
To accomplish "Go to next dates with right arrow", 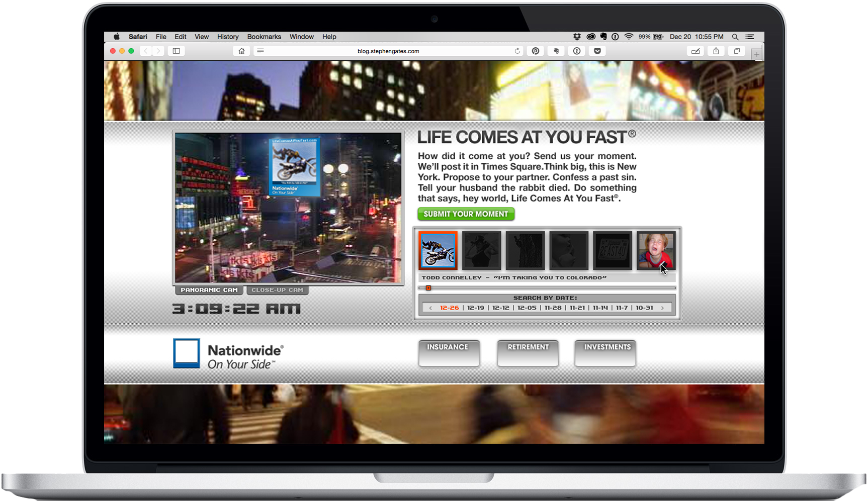I will point(663,308).
